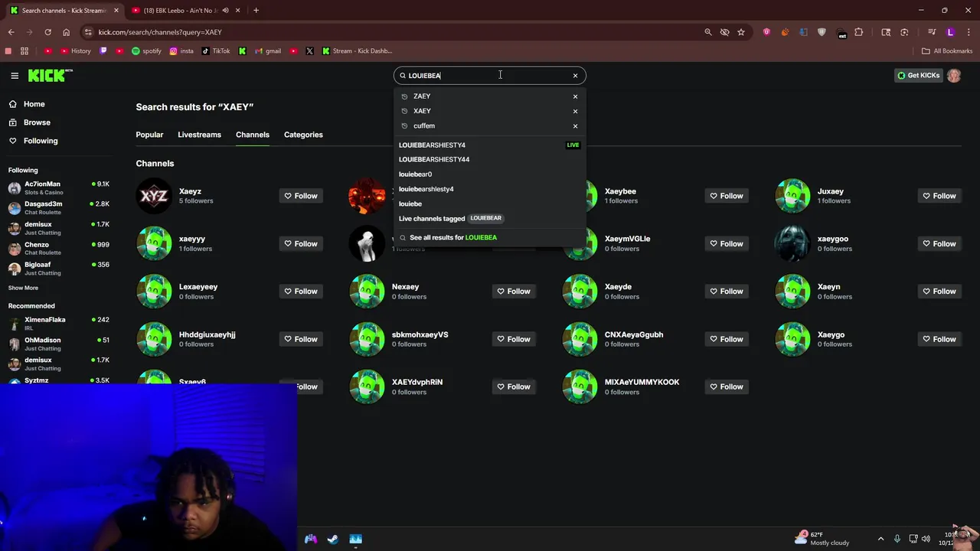Screen dimensions: 980x551
Task: Mute the EBK Leebo tab audio
Action: point(225,11)
